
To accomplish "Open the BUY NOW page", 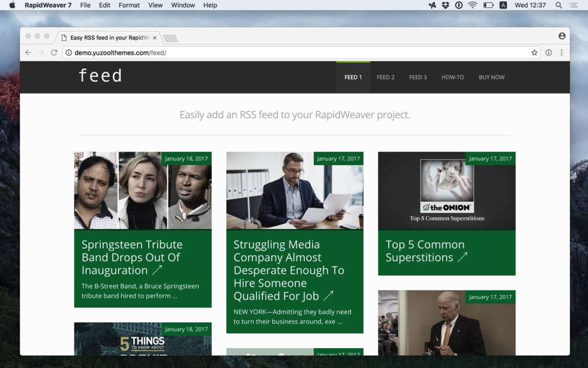I will point(491,77).
